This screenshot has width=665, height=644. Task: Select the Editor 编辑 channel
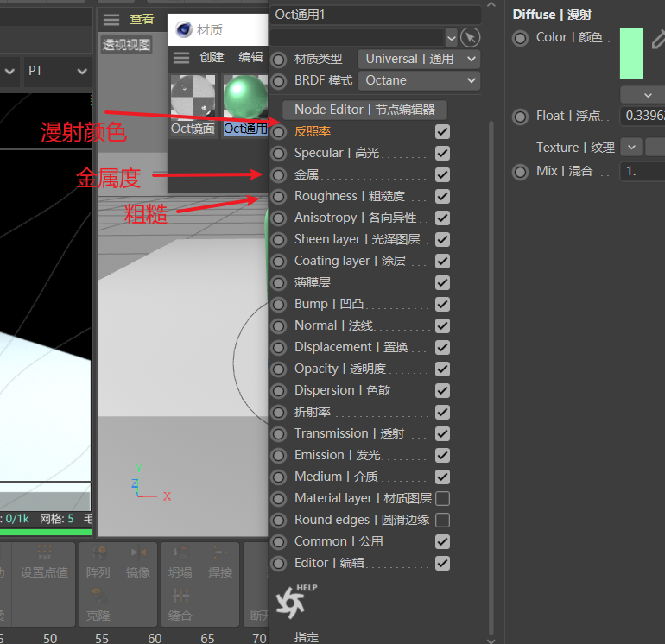coord(330,564)
